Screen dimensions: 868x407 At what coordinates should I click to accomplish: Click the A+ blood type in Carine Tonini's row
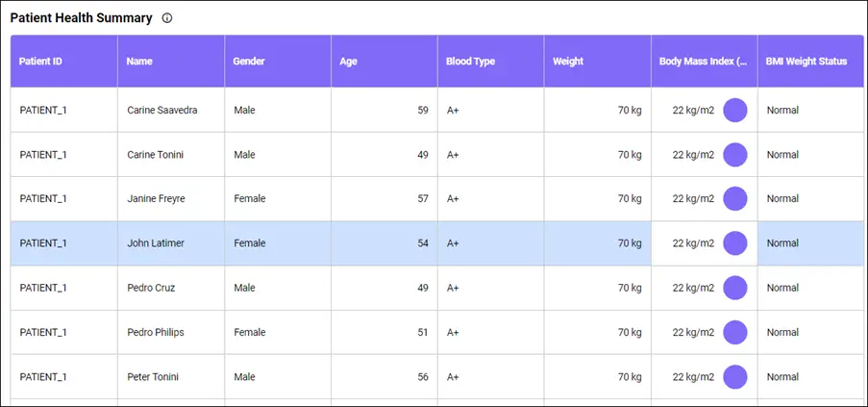(x=453, y=155)
